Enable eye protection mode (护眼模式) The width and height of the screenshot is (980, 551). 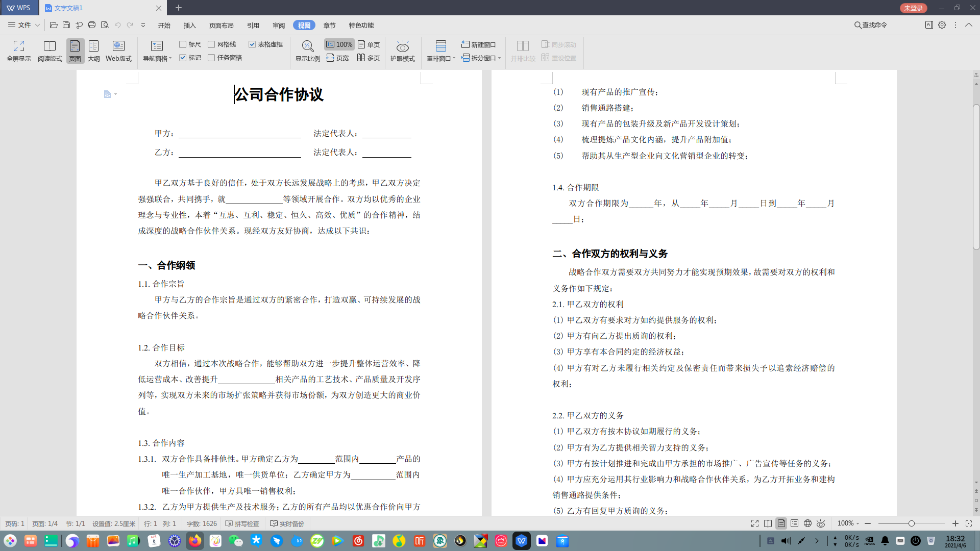click(402, 47)
